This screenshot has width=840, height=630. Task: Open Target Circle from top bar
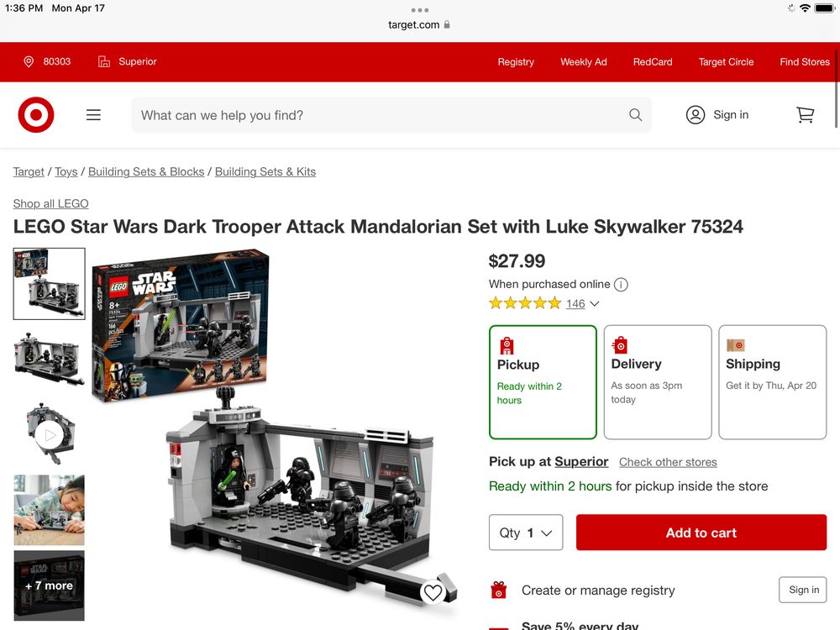[x=726, y=61]
